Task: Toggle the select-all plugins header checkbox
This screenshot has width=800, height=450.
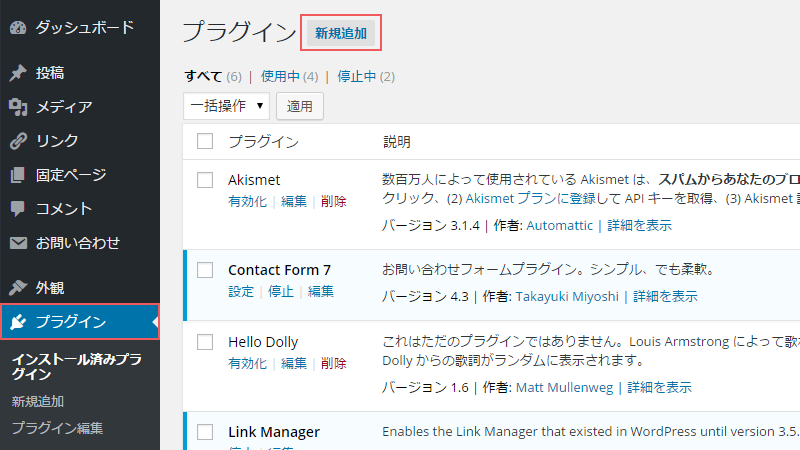Action: coord(205,141)
